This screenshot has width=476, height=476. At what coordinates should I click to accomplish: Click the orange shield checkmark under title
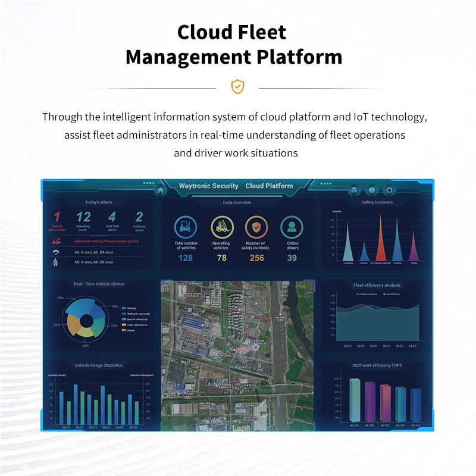click(237, 86)
